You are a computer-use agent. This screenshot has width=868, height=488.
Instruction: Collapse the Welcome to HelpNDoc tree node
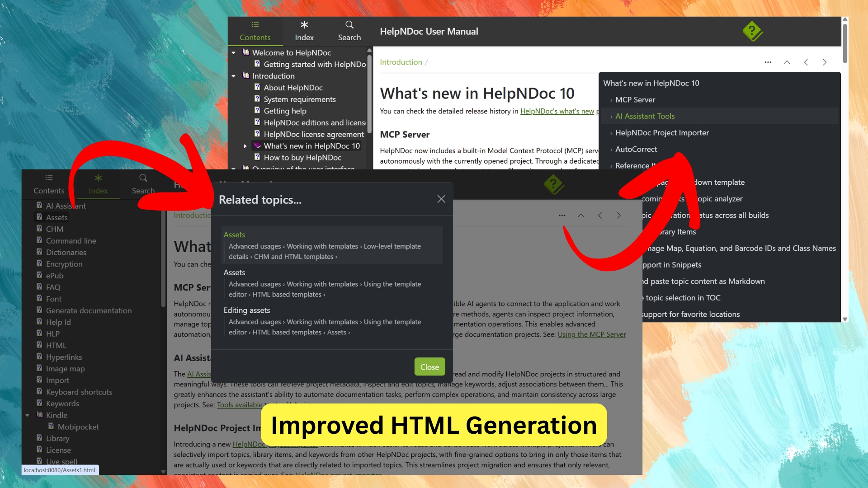pyautogui.click(x=233, y=53)
